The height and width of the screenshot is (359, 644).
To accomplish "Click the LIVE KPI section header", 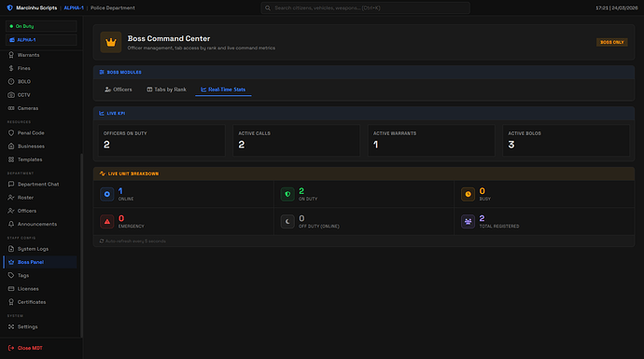I will point(364,113).
